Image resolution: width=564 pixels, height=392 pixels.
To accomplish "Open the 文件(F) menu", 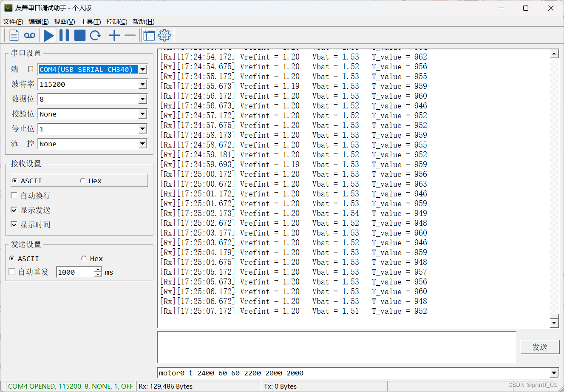I will coord(13,22).
